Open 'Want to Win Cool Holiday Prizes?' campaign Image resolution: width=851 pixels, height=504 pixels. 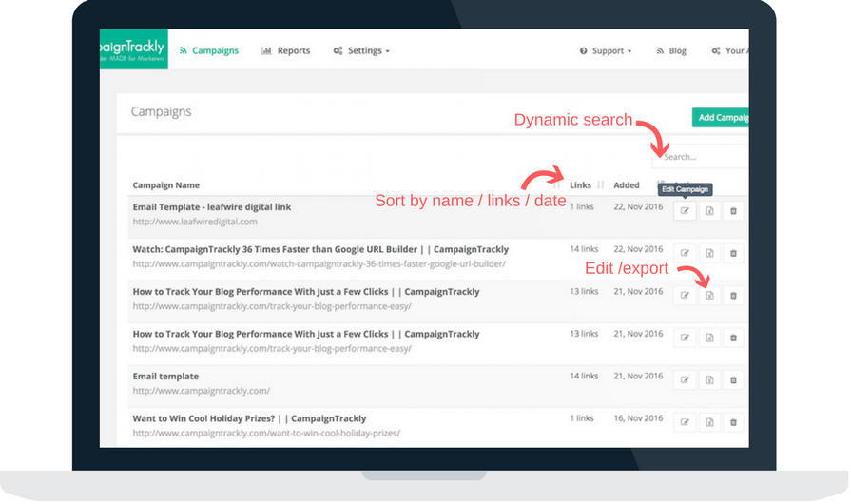(249, 418)
